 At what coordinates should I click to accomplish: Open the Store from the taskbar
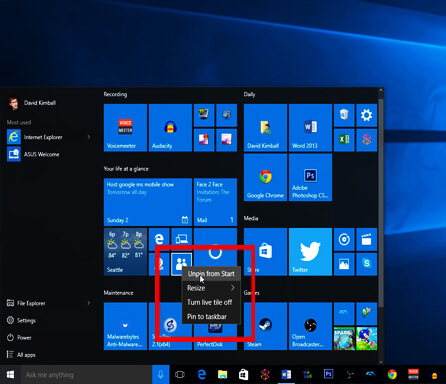click(243, 375)
